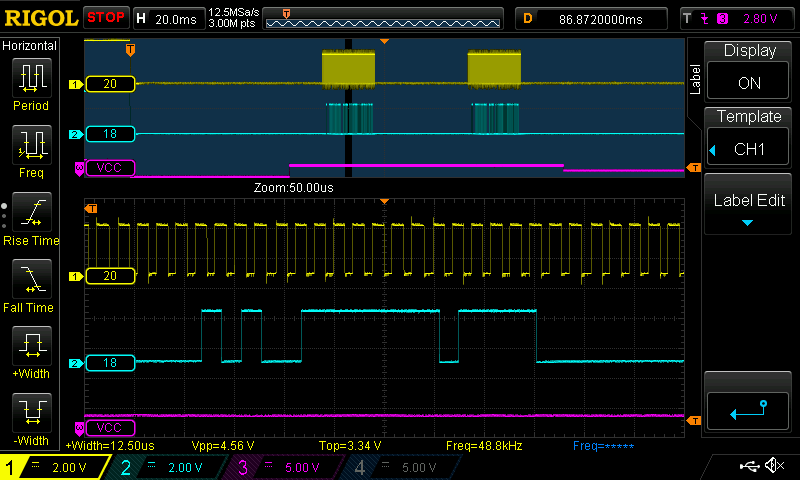Toggle the Display ON label setting

748,68
